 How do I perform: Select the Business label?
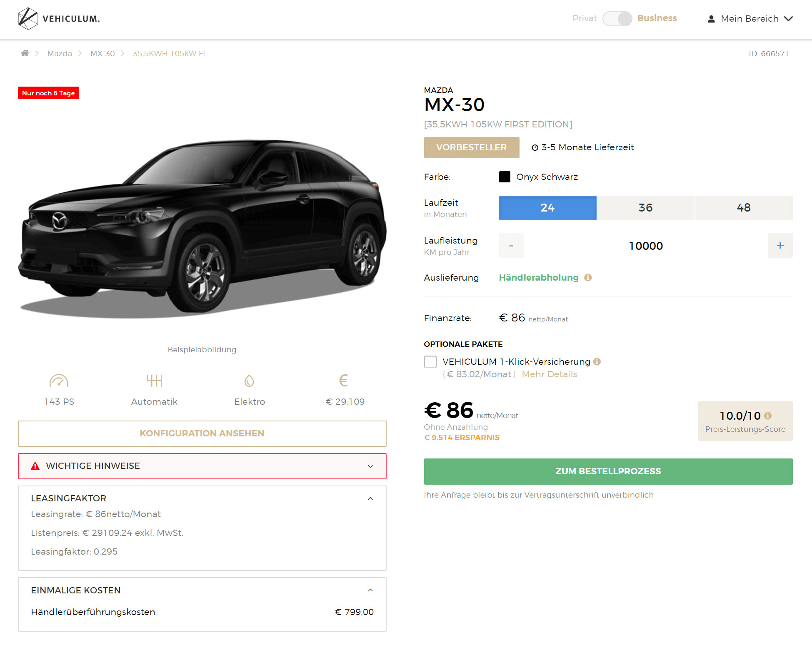[x=657, y=18]
